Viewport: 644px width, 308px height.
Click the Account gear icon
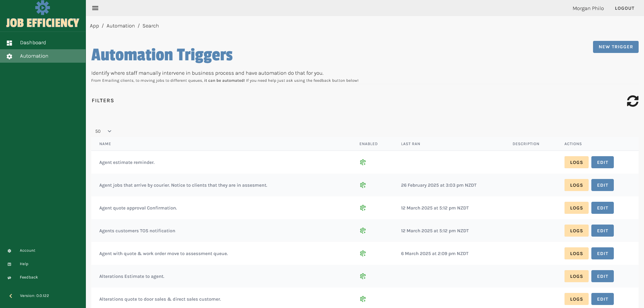9,251
